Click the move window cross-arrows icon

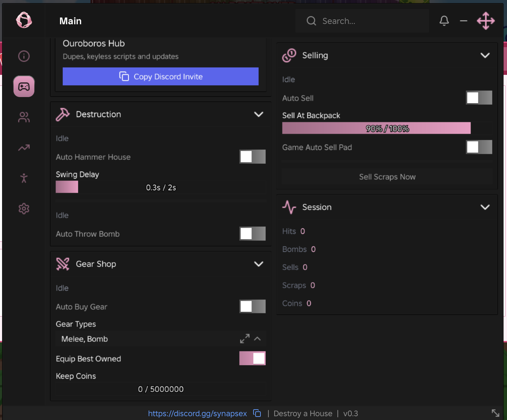[486, 21]
